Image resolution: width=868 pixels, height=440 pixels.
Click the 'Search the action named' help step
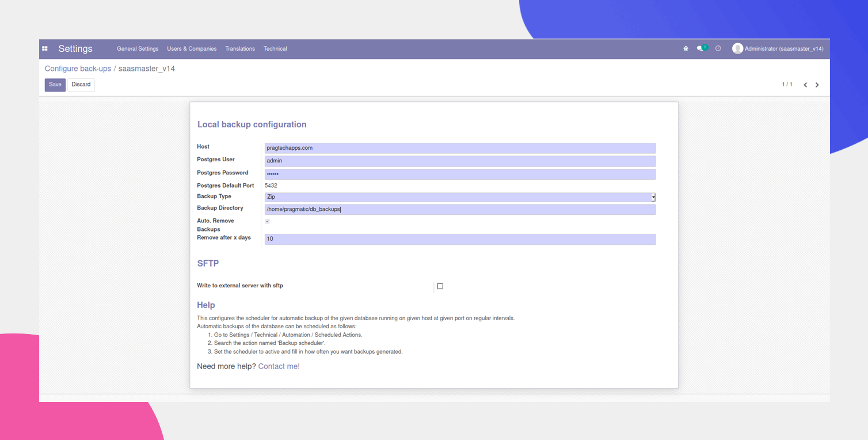[269, 343]
